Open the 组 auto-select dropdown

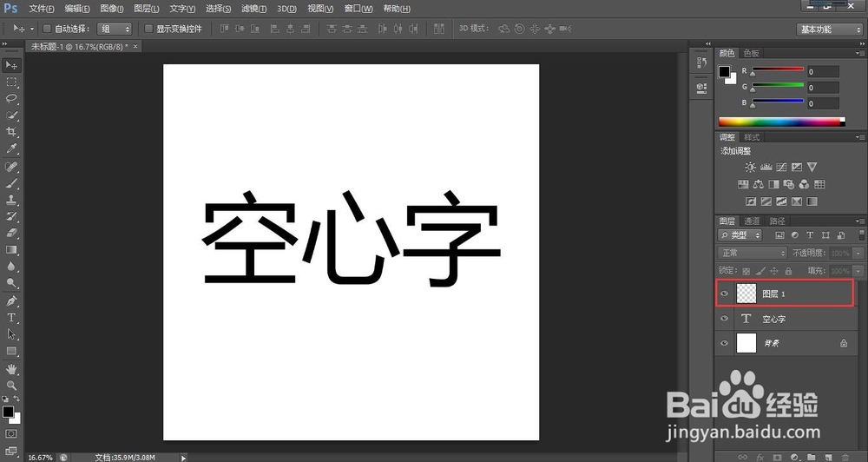coord(115,29)
